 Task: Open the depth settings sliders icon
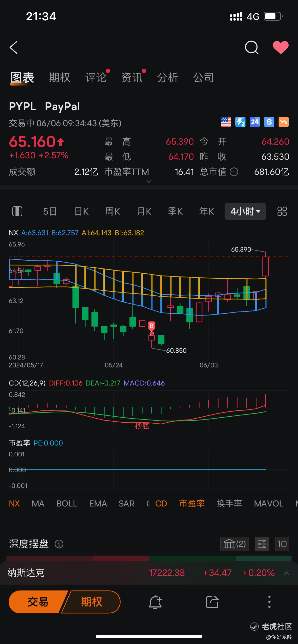262,544
